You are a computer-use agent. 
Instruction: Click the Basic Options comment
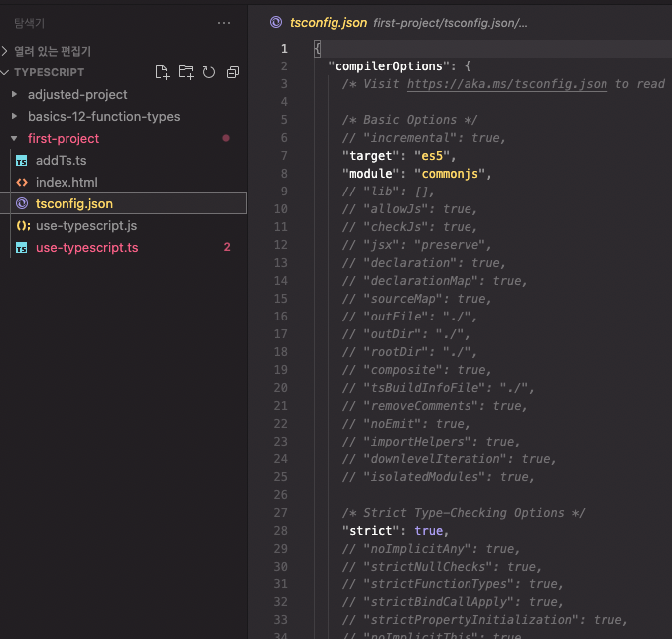410,120
